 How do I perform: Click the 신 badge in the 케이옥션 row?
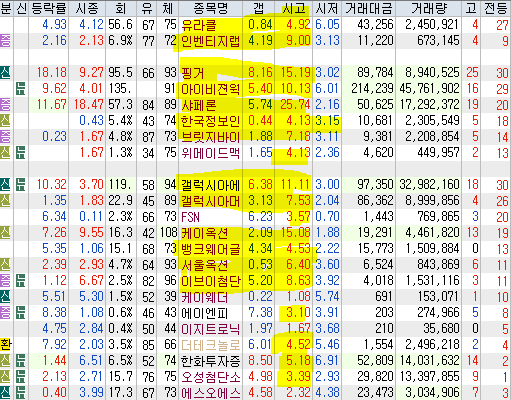(5, 233)
